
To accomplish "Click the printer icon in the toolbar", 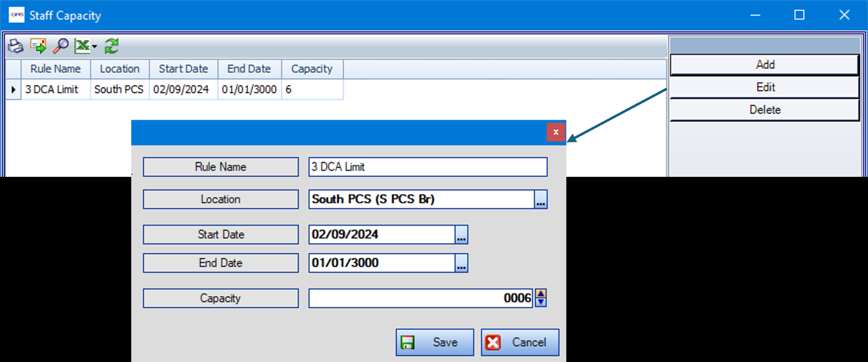I will [16, 46].
